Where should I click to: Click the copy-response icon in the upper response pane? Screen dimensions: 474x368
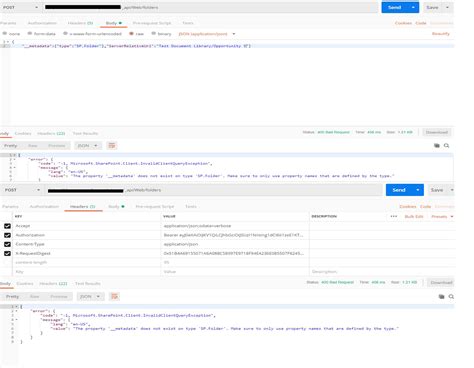click(437, 146)
